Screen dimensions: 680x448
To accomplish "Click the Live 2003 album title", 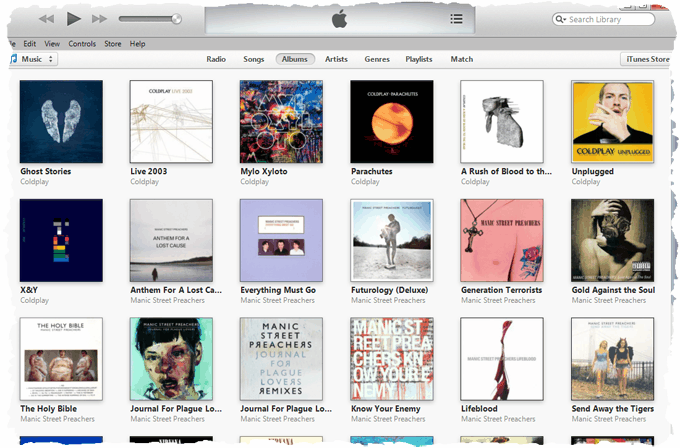I will (148, 171).
